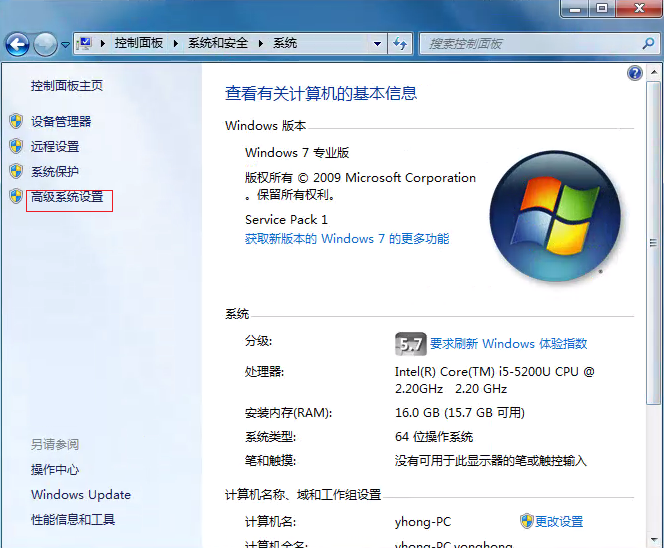
Task: Expand arrow after 系统和安全 breadcrumb
Action: [260, 43]
